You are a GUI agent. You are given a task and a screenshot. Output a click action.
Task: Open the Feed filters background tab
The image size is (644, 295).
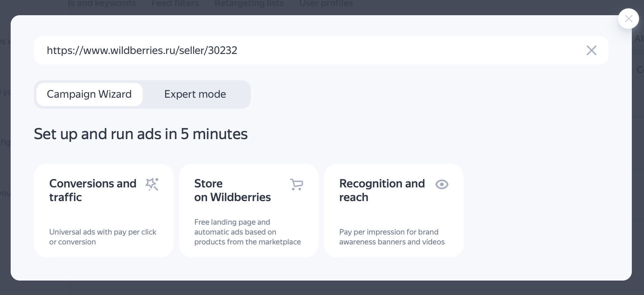pos(175,4)
